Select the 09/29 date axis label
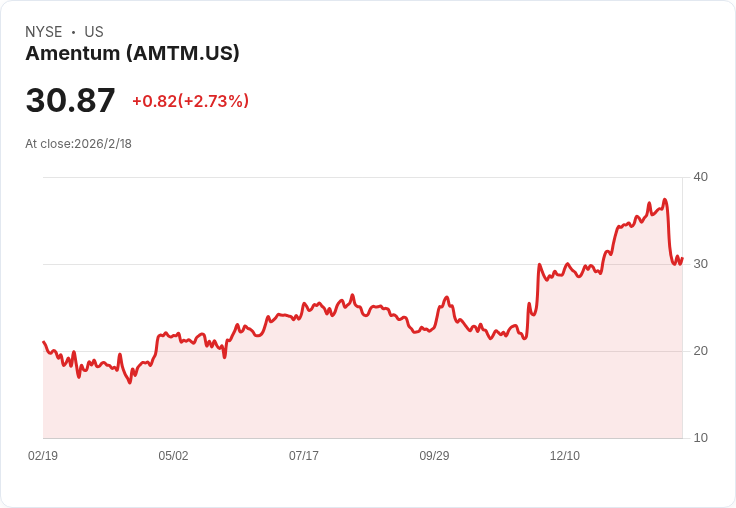The image size is (736, 508). [434, 455]
